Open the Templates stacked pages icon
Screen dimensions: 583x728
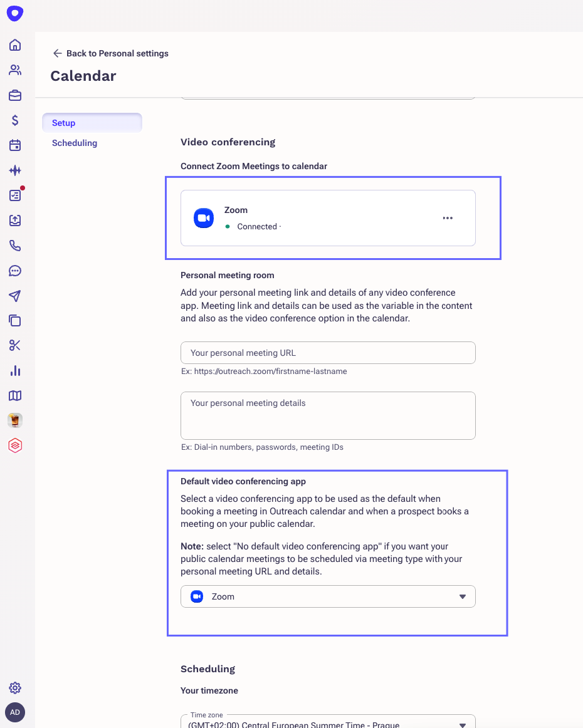15,320
